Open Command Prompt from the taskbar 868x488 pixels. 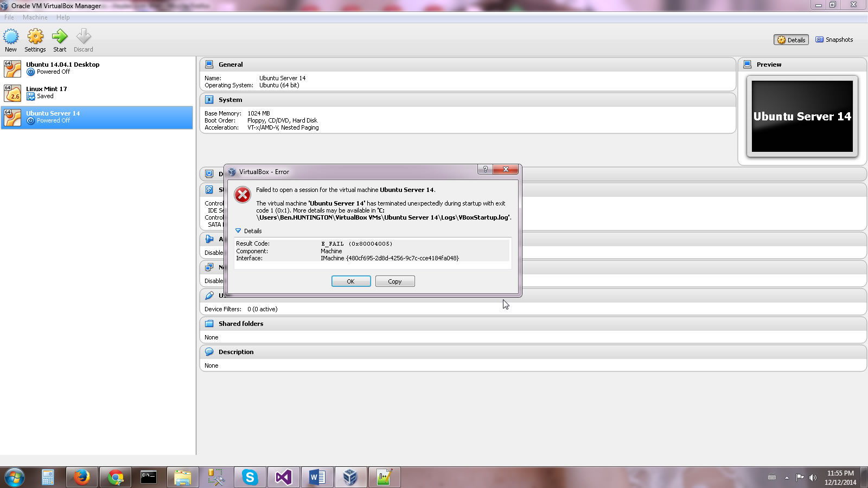[x=149, y=477]
